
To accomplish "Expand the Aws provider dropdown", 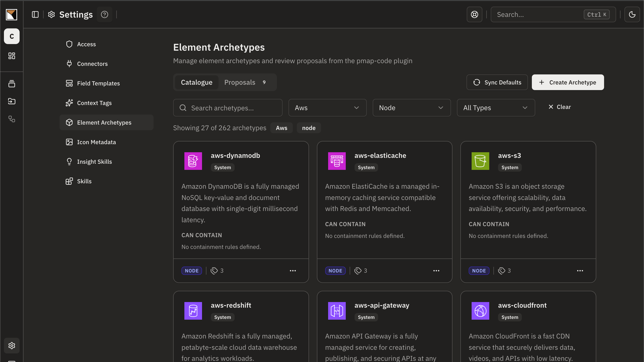I will coord(327,108).
